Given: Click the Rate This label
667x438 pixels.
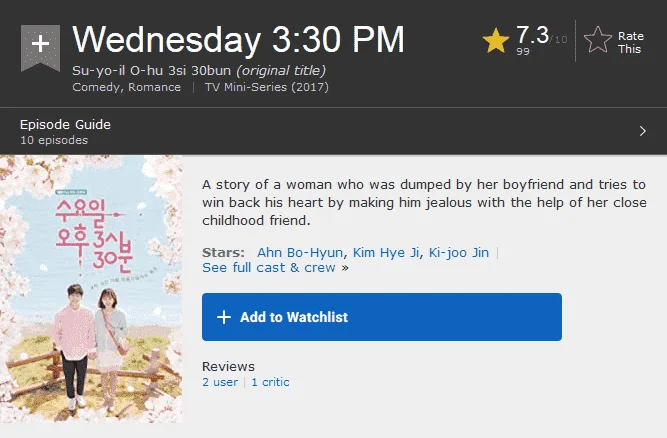Looking at the screenshot, I should click(x=630, y=43).
